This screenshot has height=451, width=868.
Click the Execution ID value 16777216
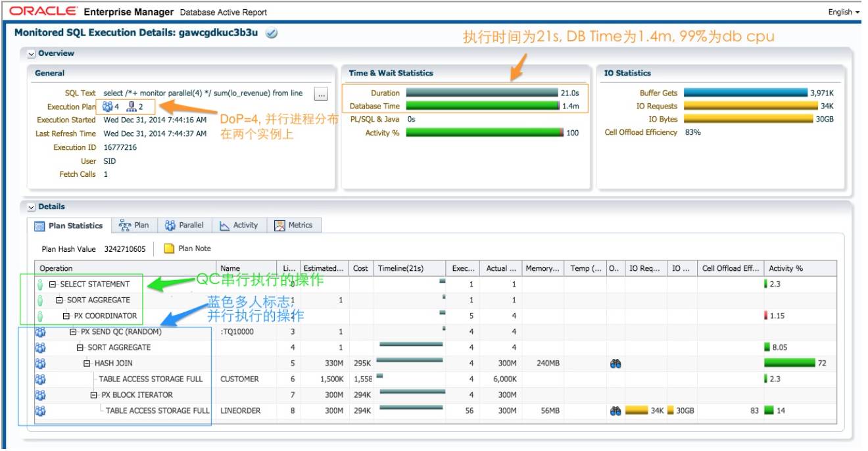(x=120, y=148)
